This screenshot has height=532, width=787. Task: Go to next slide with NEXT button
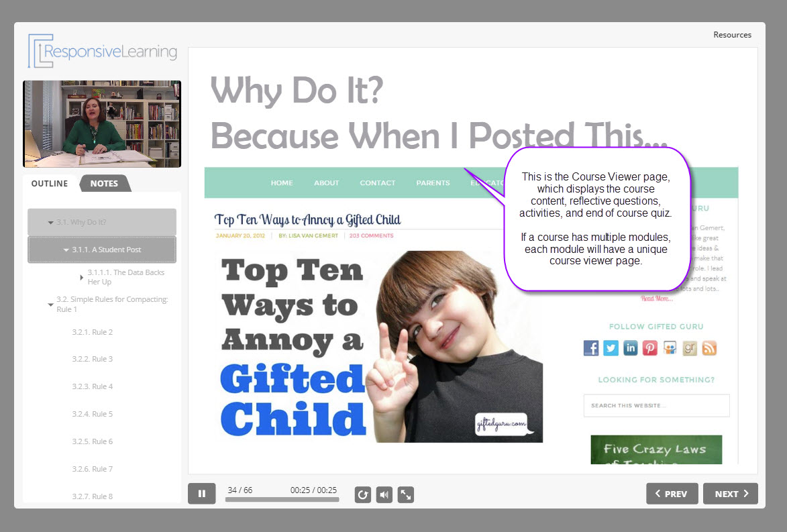click(730, 494)
